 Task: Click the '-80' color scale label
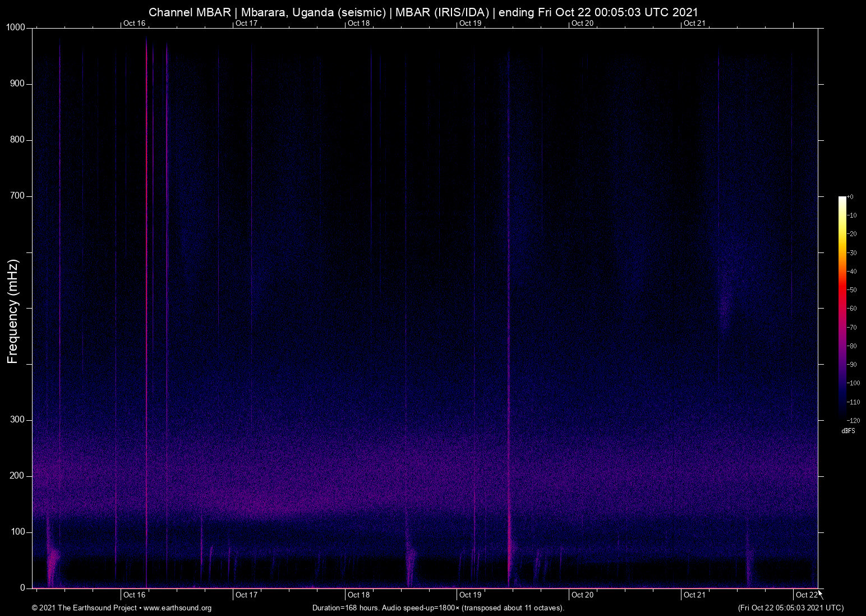click(851, 346)
